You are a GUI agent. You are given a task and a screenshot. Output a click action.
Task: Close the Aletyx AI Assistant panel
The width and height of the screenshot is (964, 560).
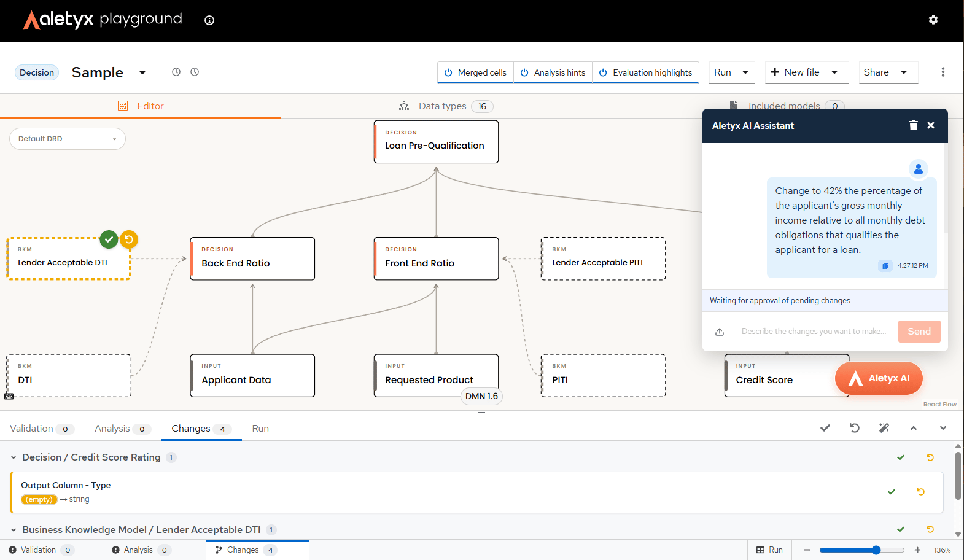pos(931,125)
